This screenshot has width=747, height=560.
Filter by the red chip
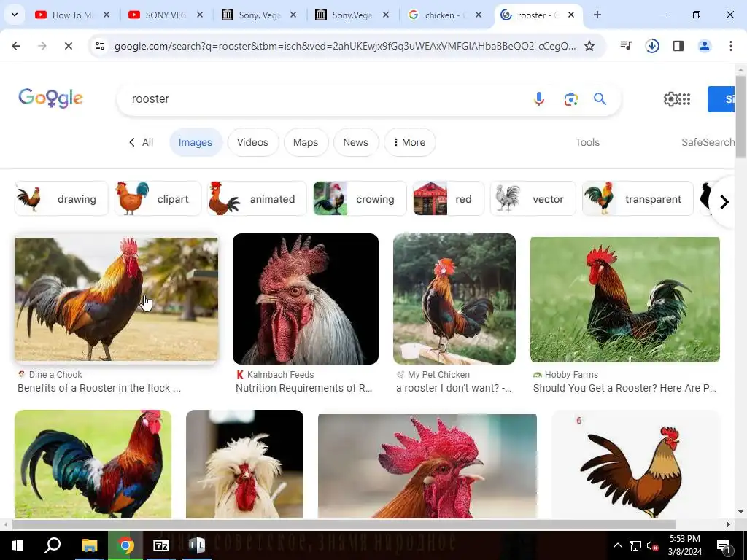pos(449,198)
